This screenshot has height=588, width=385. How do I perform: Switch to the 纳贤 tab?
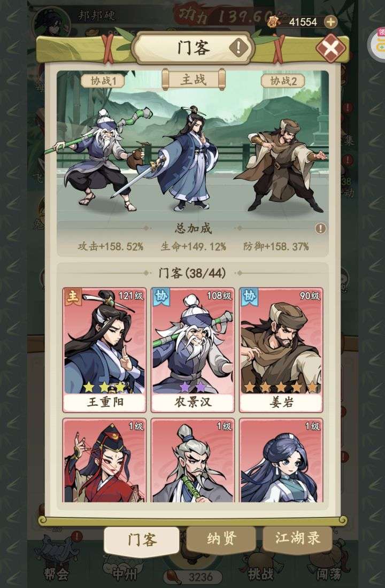(221, 539)
